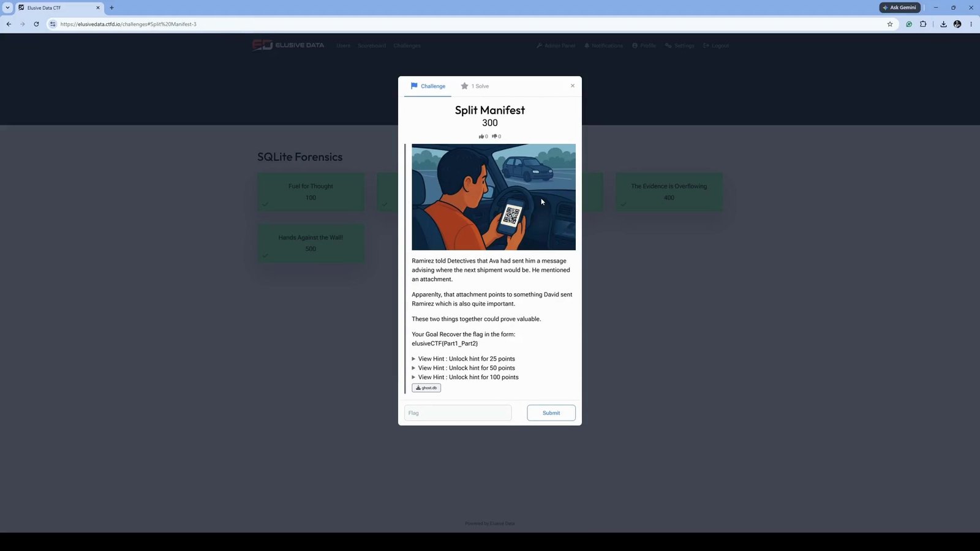The height and width of the screenshot is (551, 980).
Task: Open the Users nav link
Action: (x=343, y=46)
